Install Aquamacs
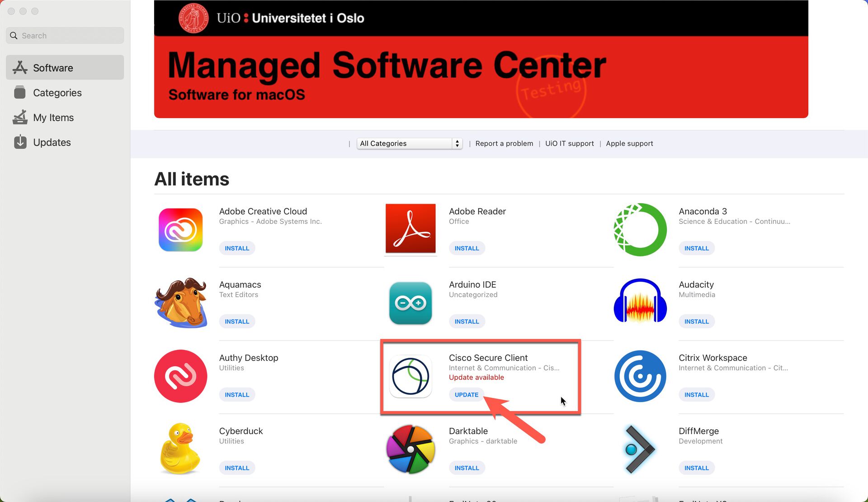Screen dimensions: 868x502 click(237, 322)
